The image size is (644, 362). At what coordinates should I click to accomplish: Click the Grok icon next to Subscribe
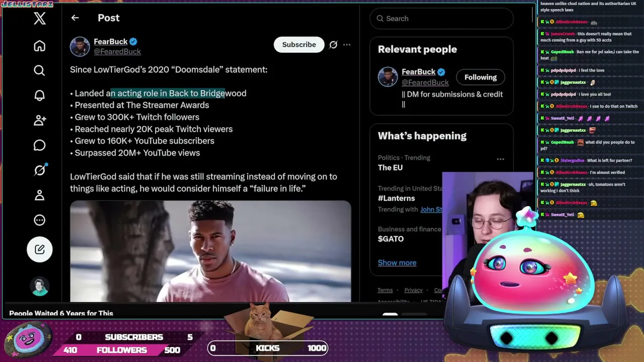pos(333,45)
